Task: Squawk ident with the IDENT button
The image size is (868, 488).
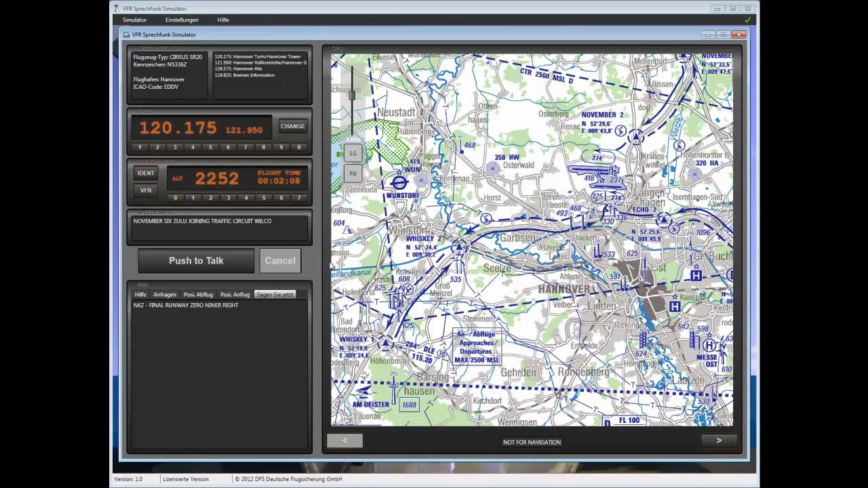Action: [146, 173]
